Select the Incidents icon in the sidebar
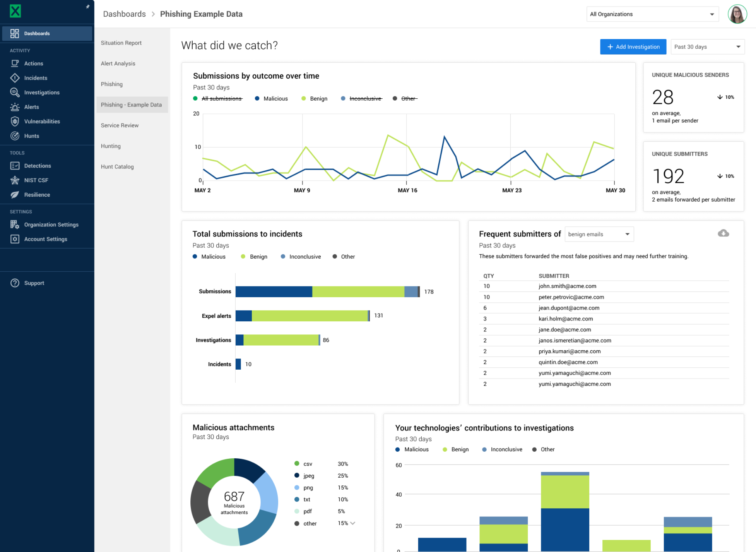Screen dimensions: 756x552 coord(15,78)
